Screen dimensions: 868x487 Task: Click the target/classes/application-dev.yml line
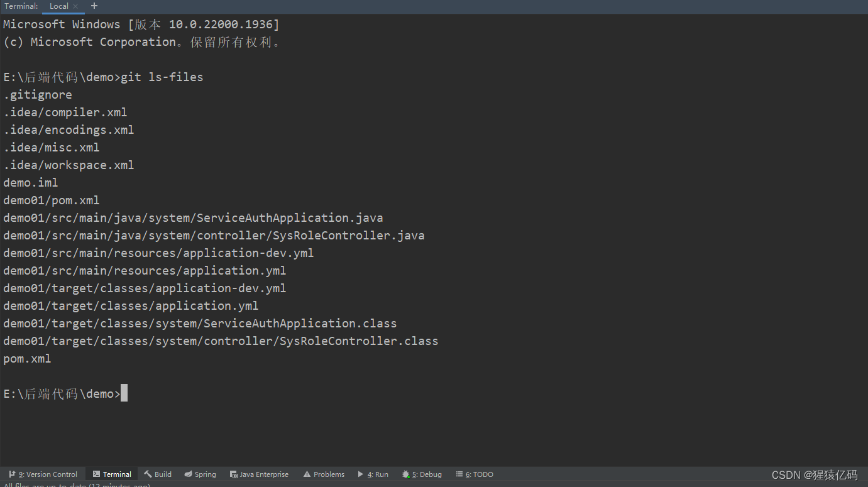pos(145,288)
